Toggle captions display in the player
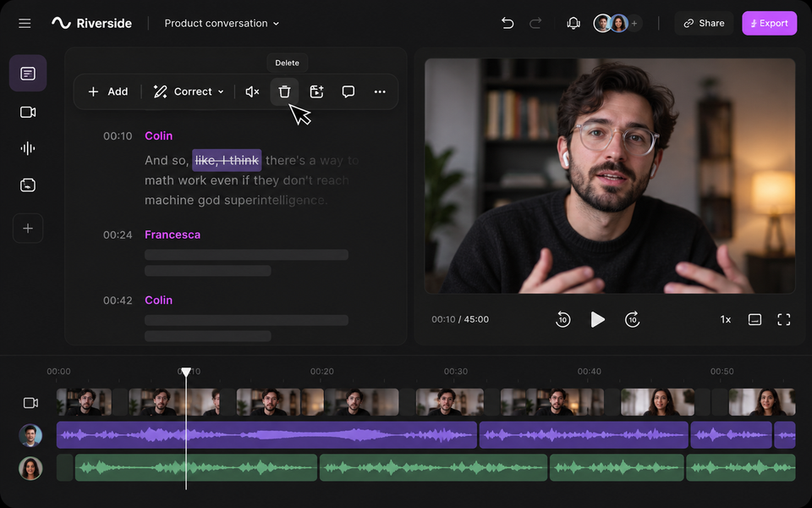The image size is (812, 508). pyautogui.click(x=755, y=319)
